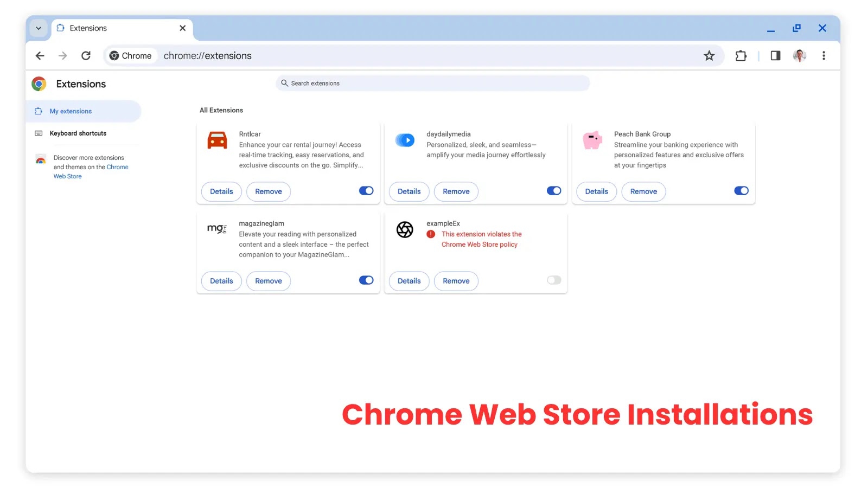Viewport: 868px width, 488px height.
Task: Focus the Search extensions field
Action: (432, 83)
